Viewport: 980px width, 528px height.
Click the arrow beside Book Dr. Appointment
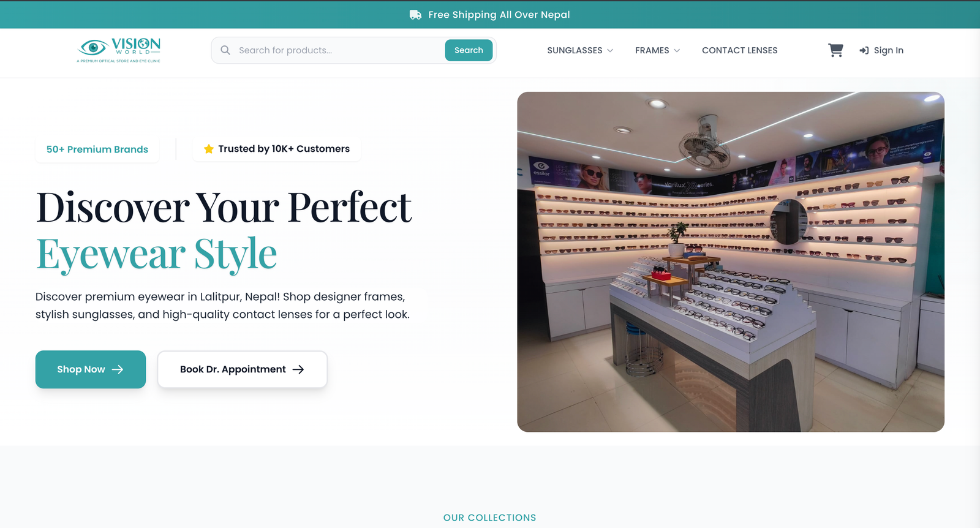[298, 369]
